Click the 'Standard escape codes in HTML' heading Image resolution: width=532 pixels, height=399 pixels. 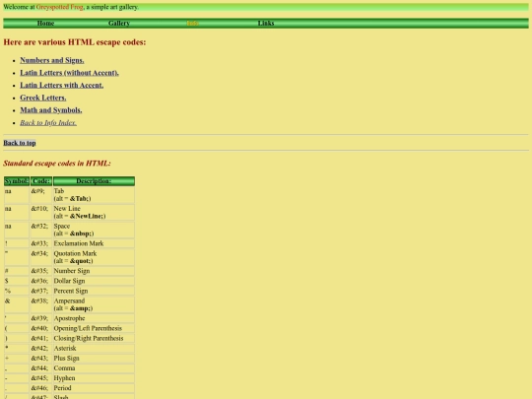(57, 164)
